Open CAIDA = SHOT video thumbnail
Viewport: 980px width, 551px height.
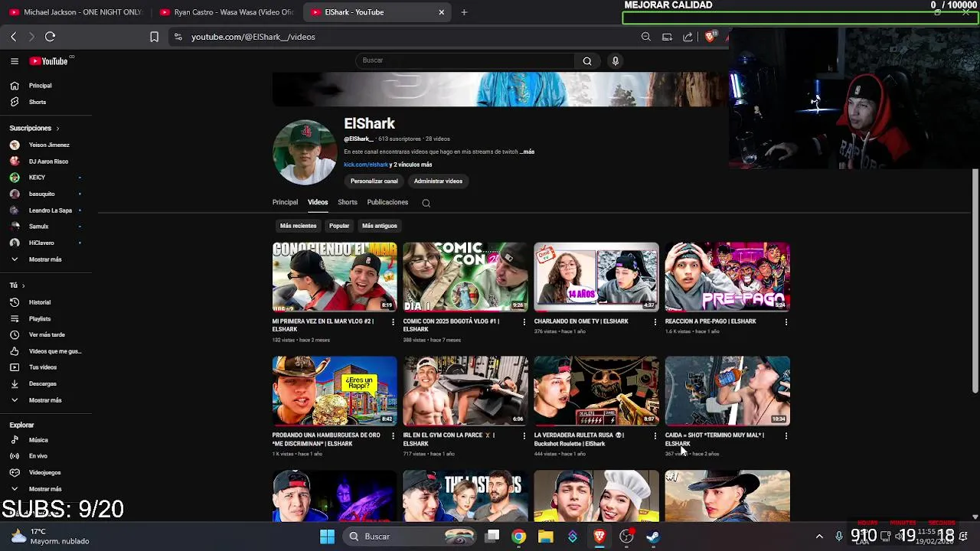click(x=727, y=390)
